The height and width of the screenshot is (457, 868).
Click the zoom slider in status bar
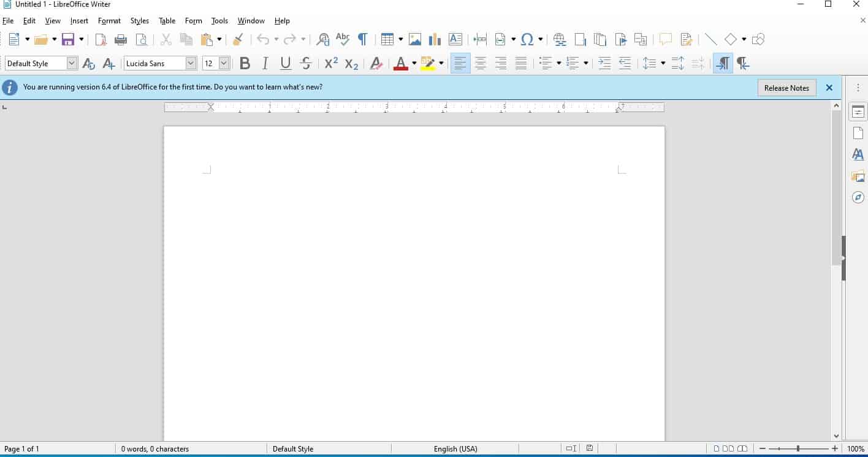798,449
